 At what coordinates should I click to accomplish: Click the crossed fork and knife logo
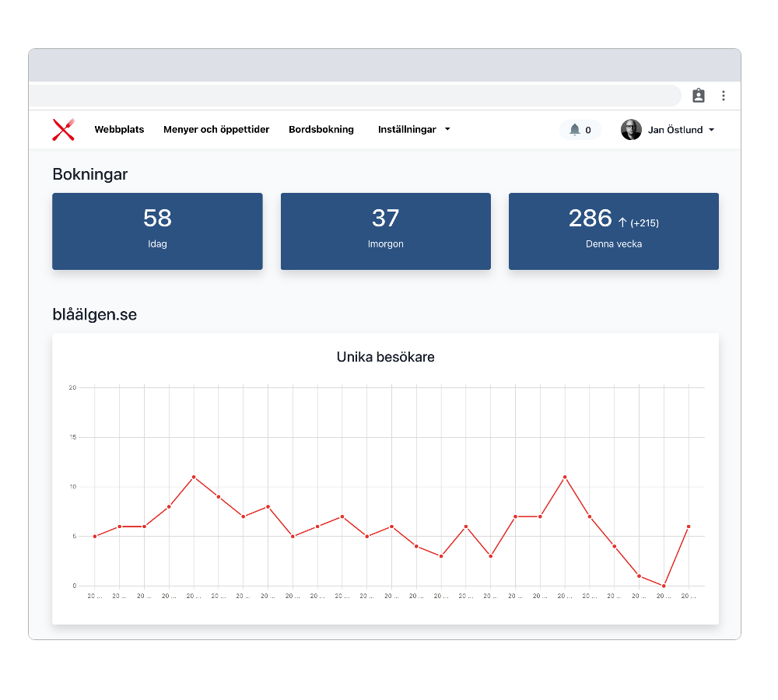click(x=64, y=129)
